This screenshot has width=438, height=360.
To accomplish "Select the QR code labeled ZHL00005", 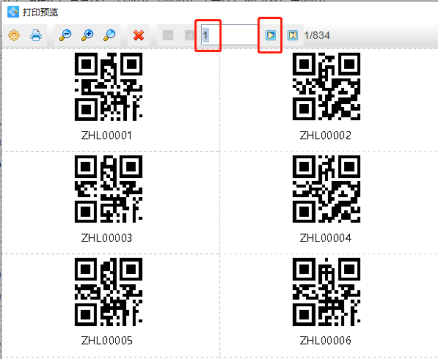I will click(109, 292).
